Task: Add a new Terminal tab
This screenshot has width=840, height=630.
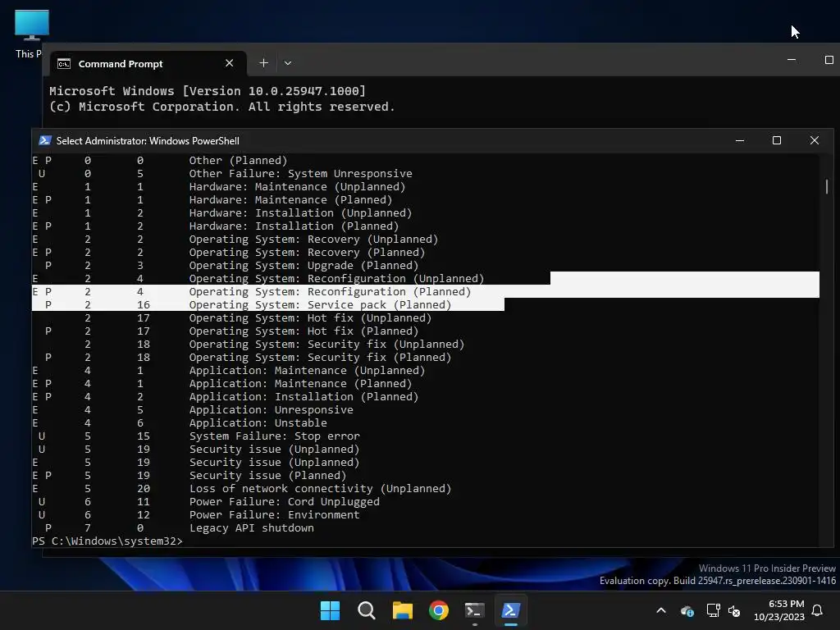Action: 263,63
